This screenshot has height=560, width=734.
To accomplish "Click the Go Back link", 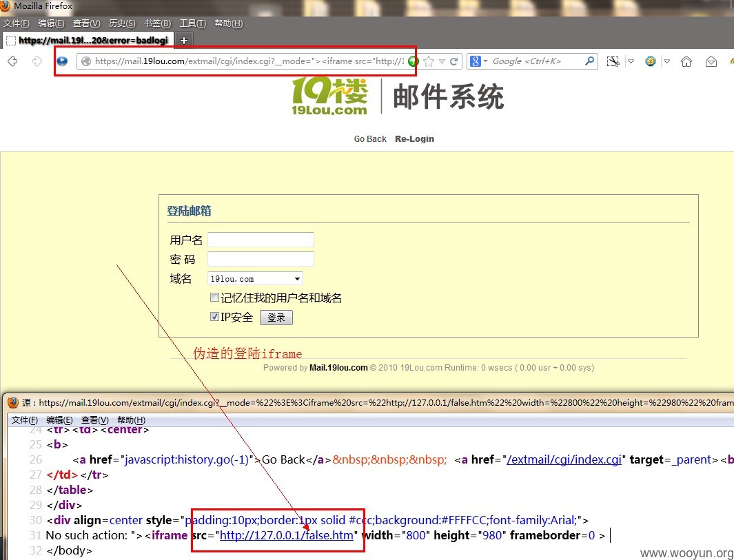I will coord(370,139).
